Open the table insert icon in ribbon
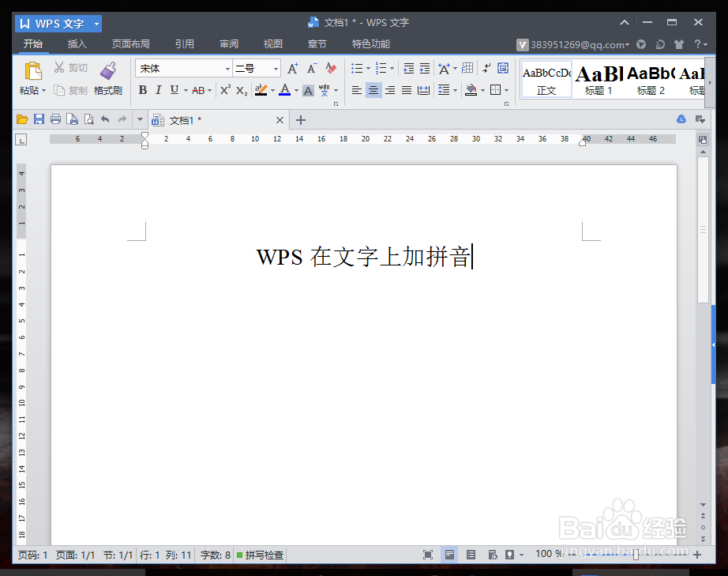Image resolution: width=728 pixels, height=576 pixels. pyautogui.click(x=467, y=68)
